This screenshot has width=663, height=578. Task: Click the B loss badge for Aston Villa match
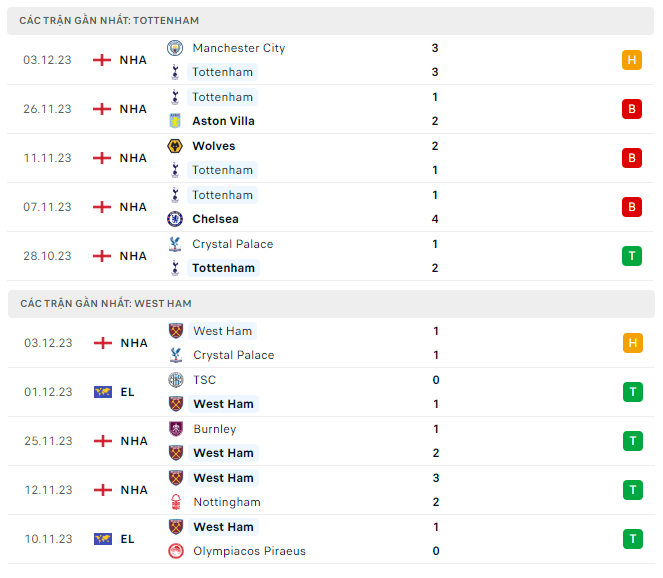[x=631, y=109]
